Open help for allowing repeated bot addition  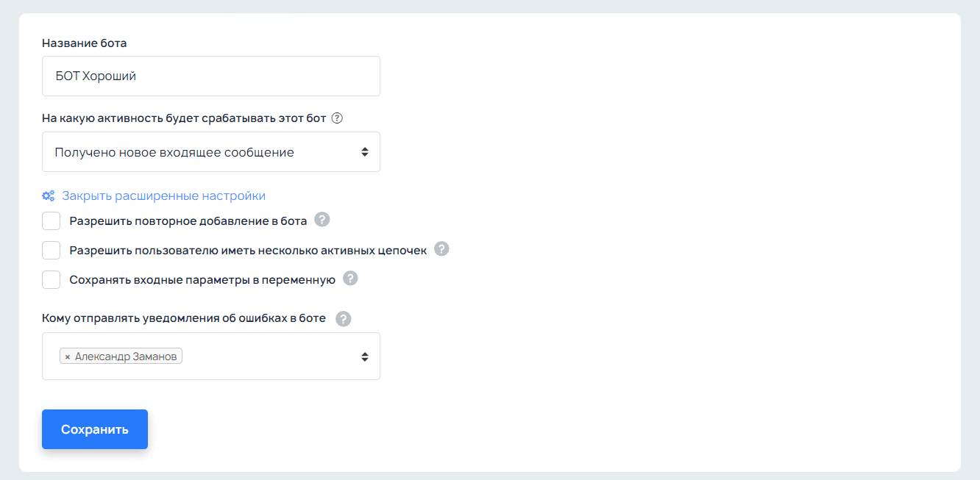pos(322,220)
